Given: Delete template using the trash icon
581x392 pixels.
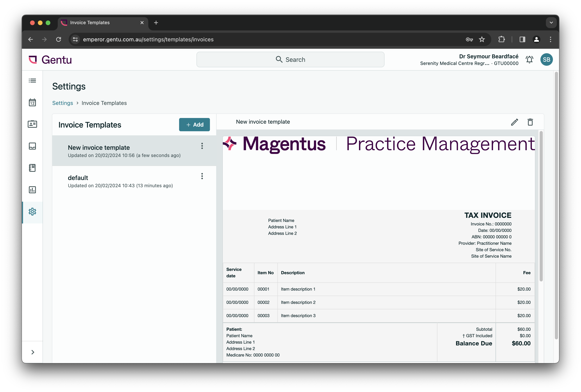Looking at the screenshot, I should pyautogui.click(x=530, y=122).
